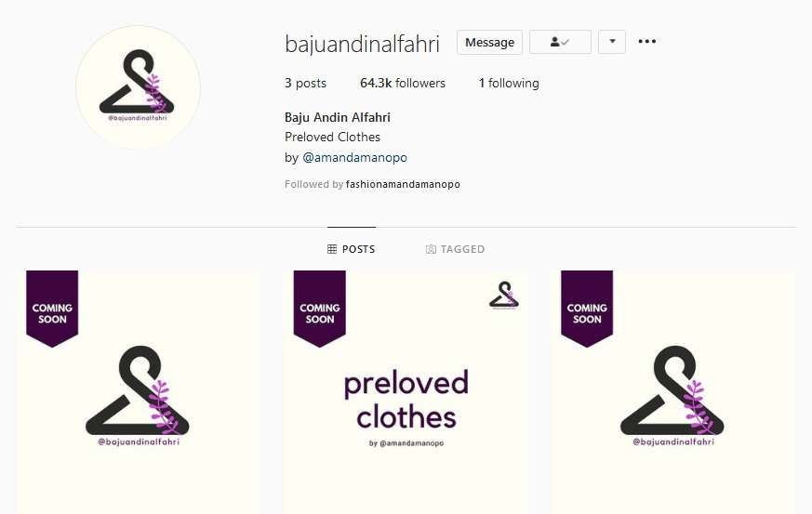Open fashionamandamanopo follower link
The width and height of the screenshot is (812, 514).
pos(403,184)
